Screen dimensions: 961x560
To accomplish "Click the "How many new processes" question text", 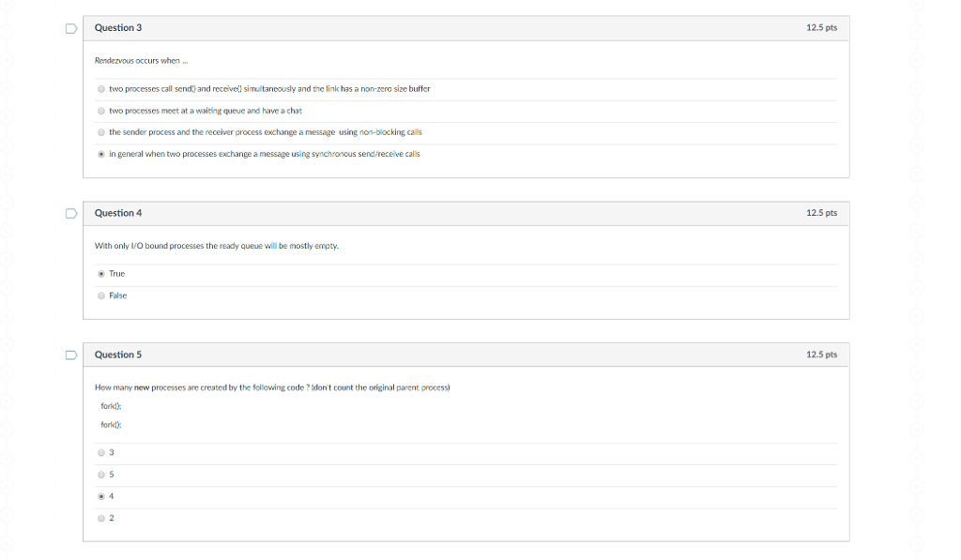I will point(272,387).
